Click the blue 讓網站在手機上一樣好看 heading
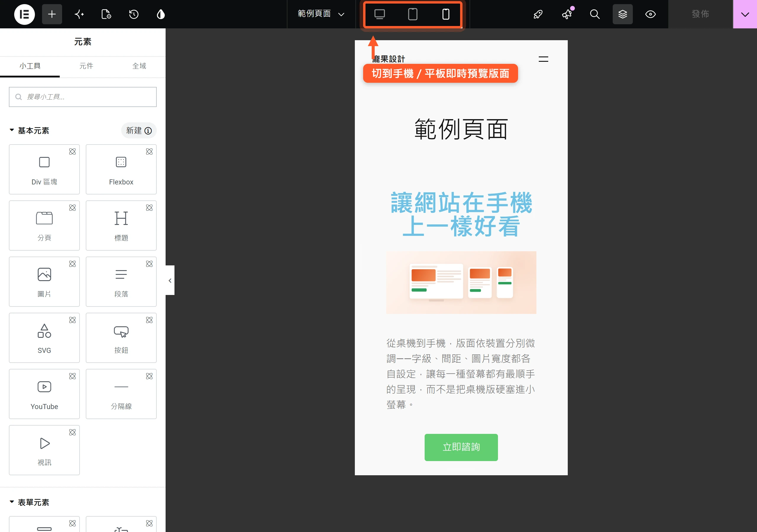 point(461,214)
